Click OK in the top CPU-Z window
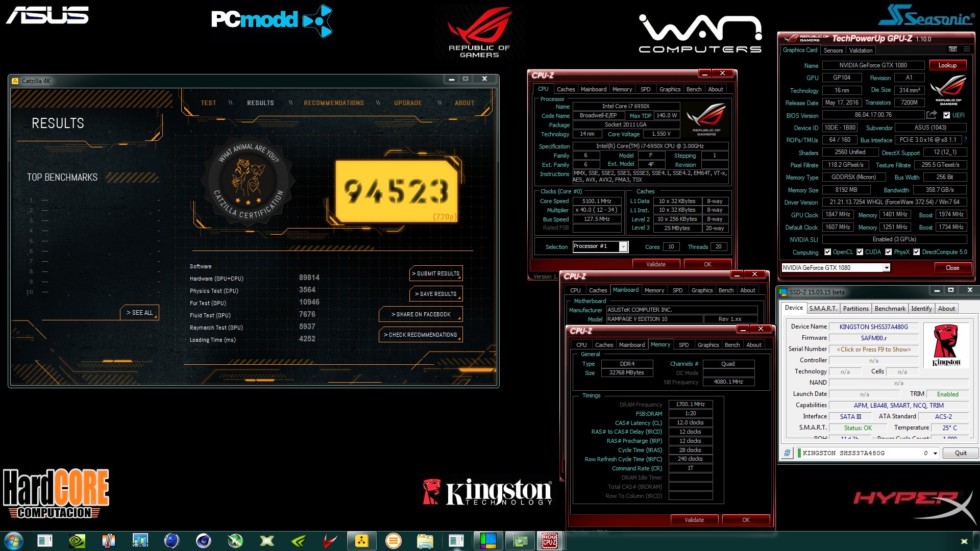 [x=707, y=264]
